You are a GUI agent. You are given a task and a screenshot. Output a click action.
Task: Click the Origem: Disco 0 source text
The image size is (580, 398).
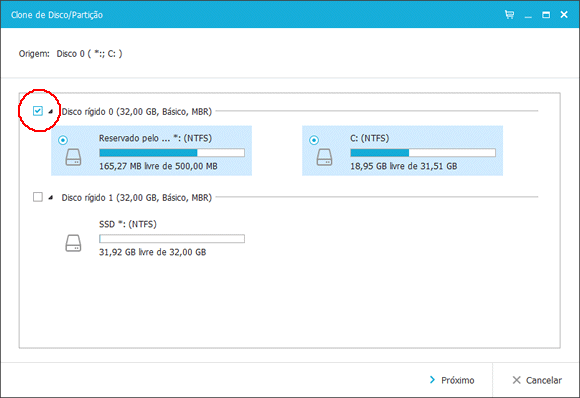click(x=71, y=54)
